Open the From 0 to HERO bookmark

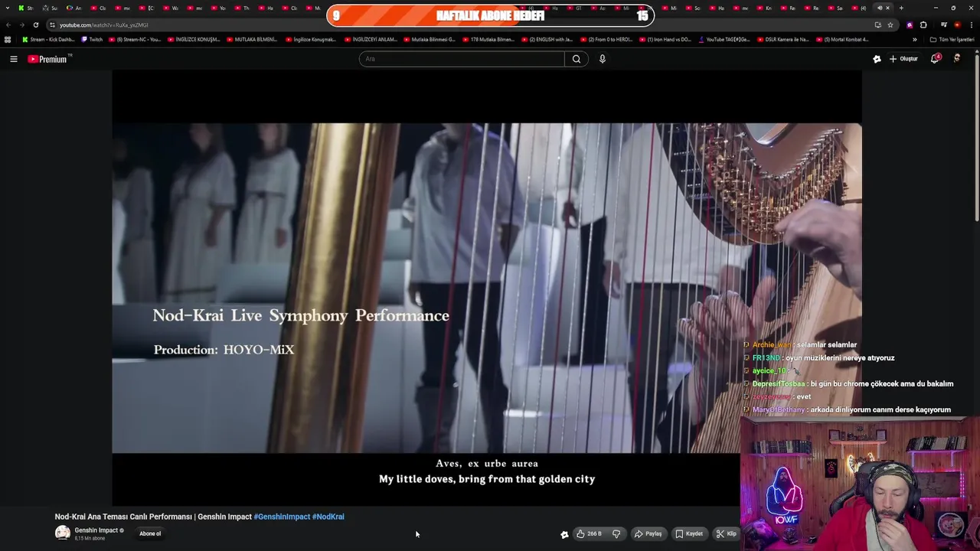tap(606, 39)
